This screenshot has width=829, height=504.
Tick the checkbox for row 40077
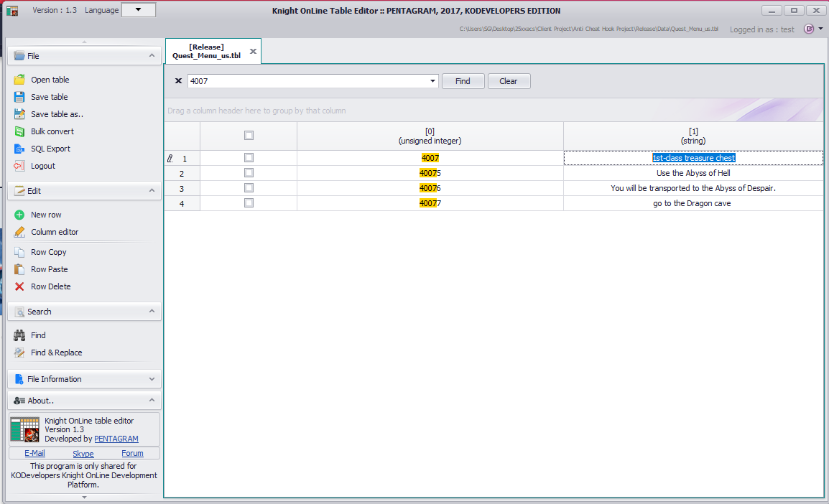pos(249,203)
